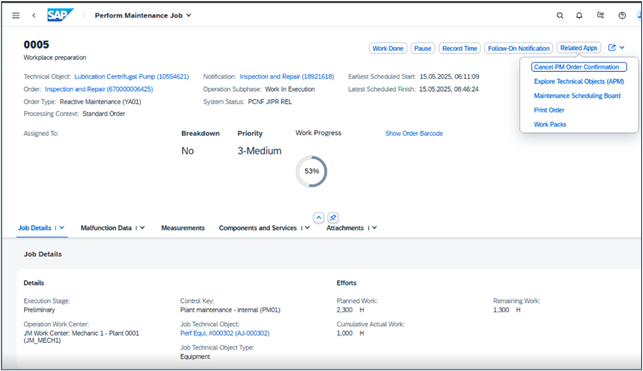Click the Cumulative Actual Work 1,000 value
Screen dimensions: 643x371
pyautogui.click(x=350, y=333)
